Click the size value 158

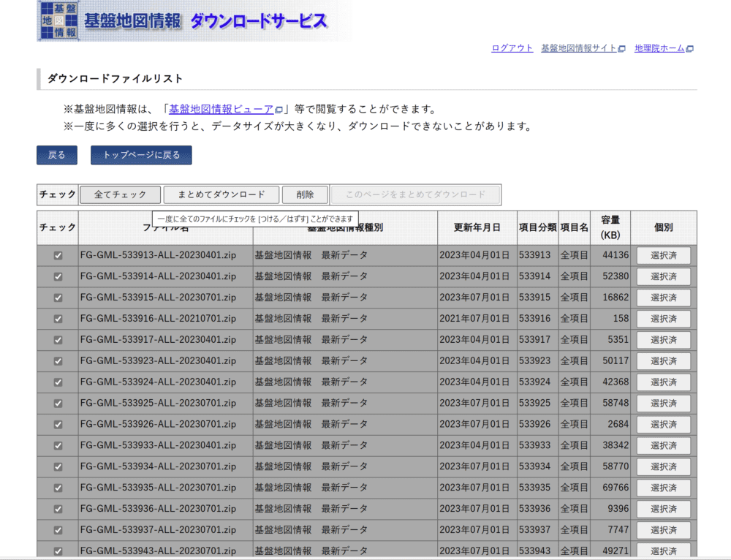(621, 319)
